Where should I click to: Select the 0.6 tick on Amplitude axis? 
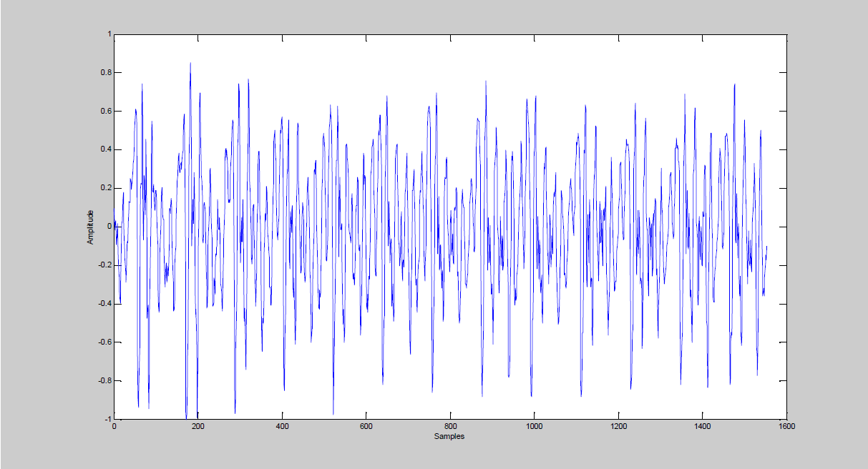[105, 112]
